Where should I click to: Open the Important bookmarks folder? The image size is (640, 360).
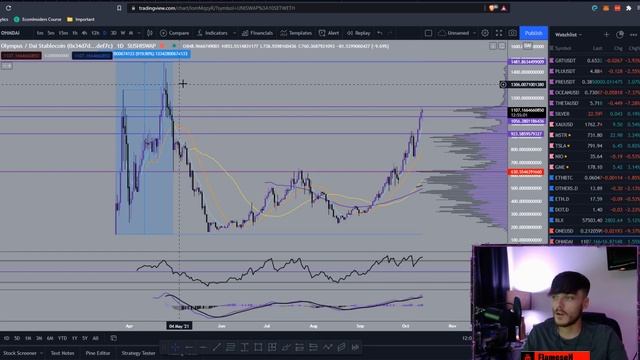click(81, 19)
